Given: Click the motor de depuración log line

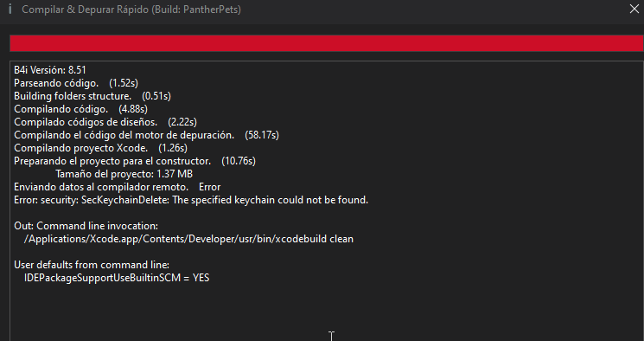Looking at the screenshot, I should (146, 135).
